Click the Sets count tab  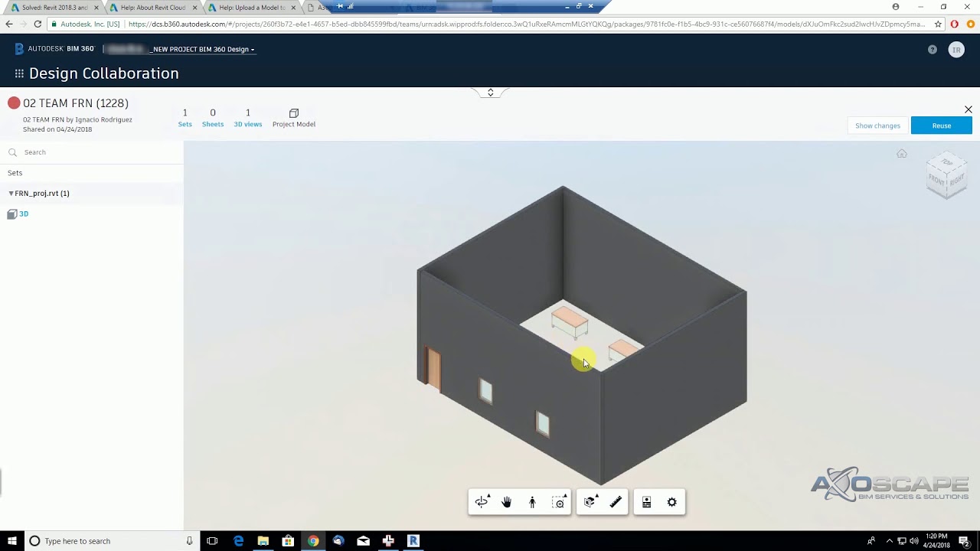coord(185,118)
